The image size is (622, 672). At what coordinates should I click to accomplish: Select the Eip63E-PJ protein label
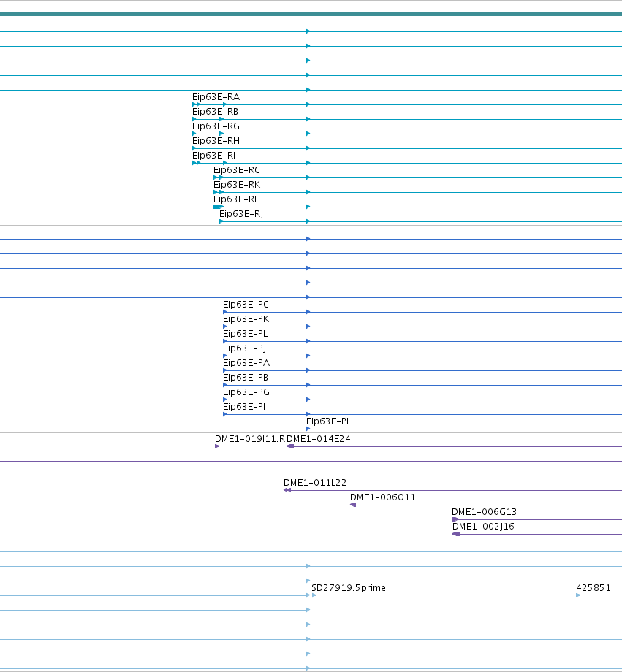[245, 348]
